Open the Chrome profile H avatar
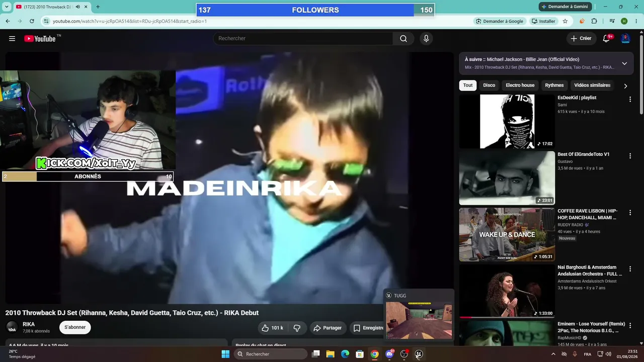The image size is (644, 362). [624, 21]
